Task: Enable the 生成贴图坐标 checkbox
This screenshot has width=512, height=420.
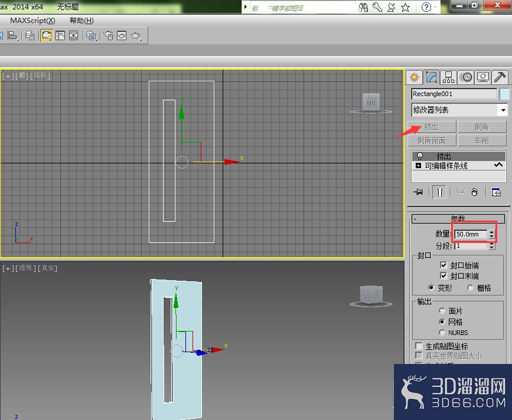Action: click(x=419, y=346)
